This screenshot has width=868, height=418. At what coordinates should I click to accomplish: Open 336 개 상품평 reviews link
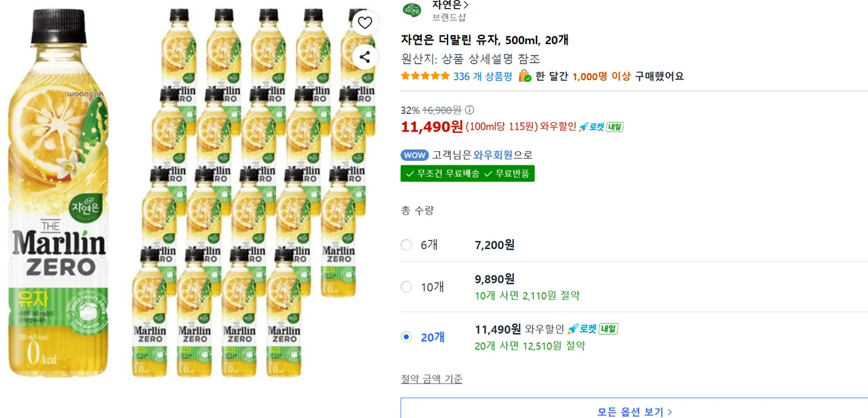[x=482, y=76]
